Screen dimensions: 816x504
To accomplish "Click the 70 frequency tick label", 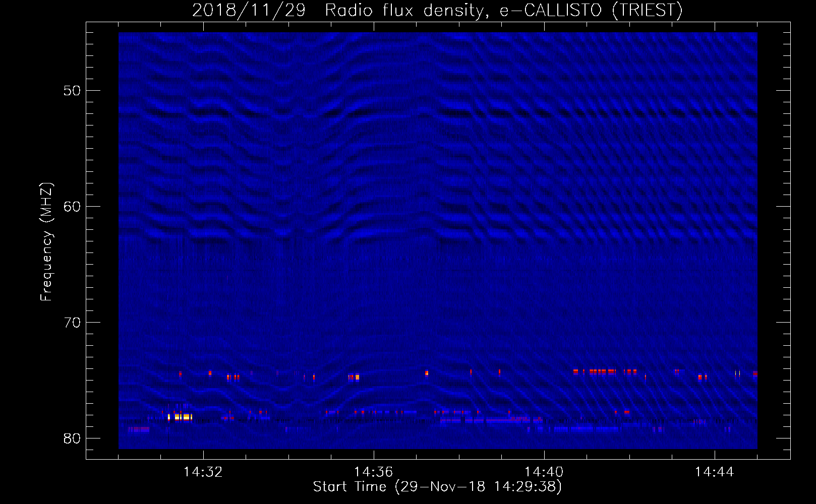I will click(72, 323).
